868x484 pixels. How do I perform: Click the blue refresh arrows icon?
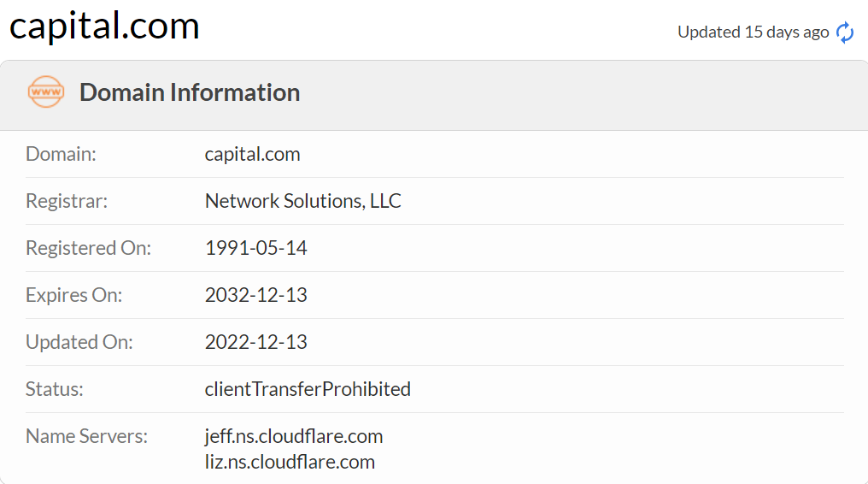(845, 32)
